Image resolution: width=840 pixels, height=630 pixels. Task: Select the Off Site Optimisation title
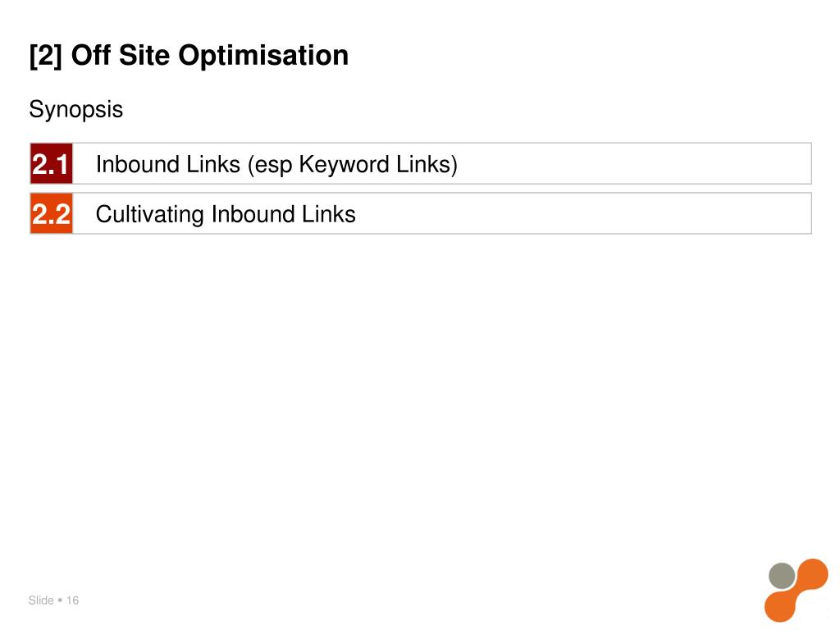209,56
